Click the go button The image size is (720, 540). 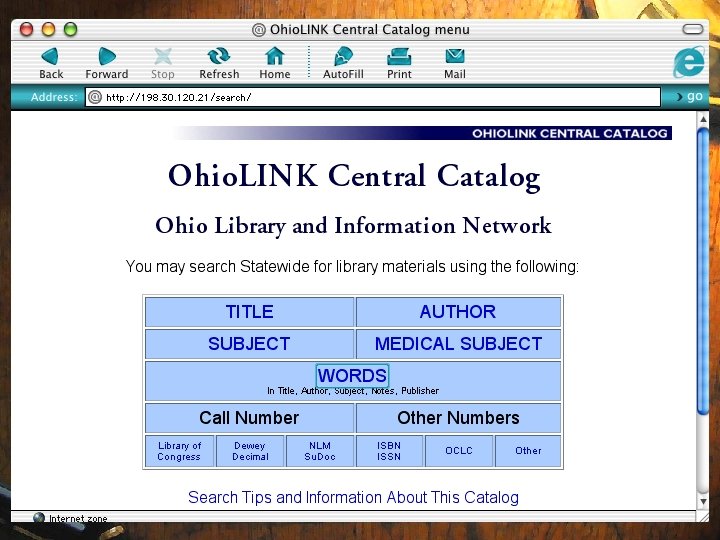click(690, 96)
